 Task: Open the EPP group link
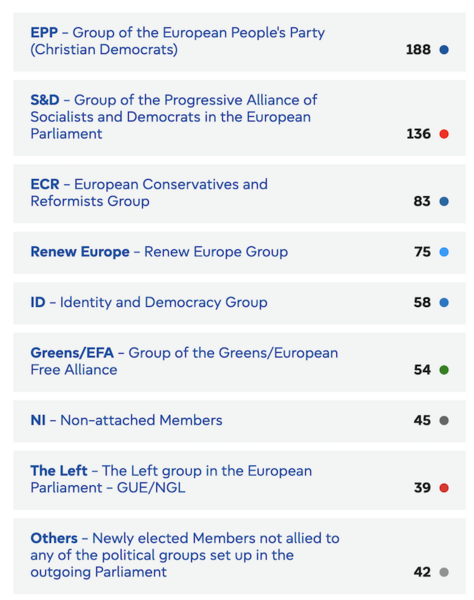click(178, 41)
